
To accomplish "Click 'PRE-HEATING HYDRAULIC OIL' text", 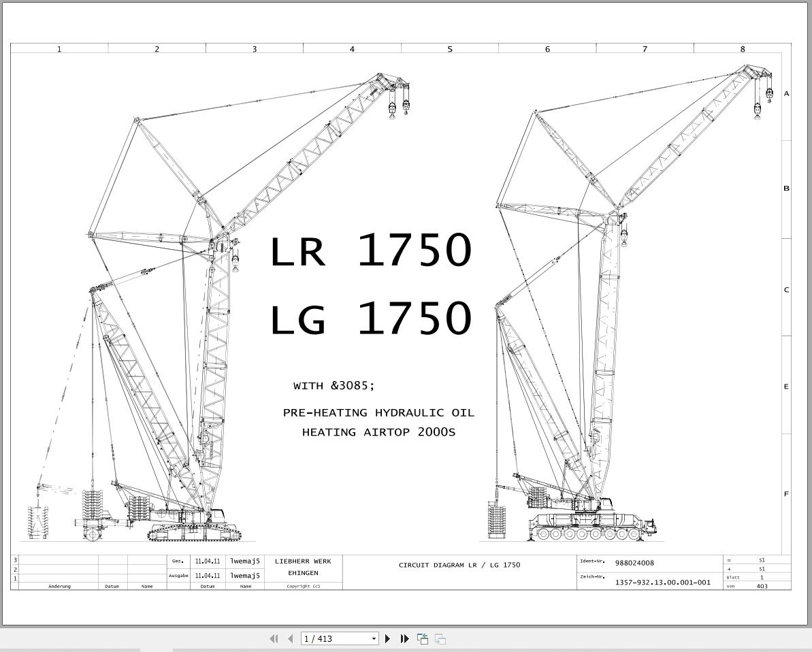I will pyautogui.click(x=378, y=412).
